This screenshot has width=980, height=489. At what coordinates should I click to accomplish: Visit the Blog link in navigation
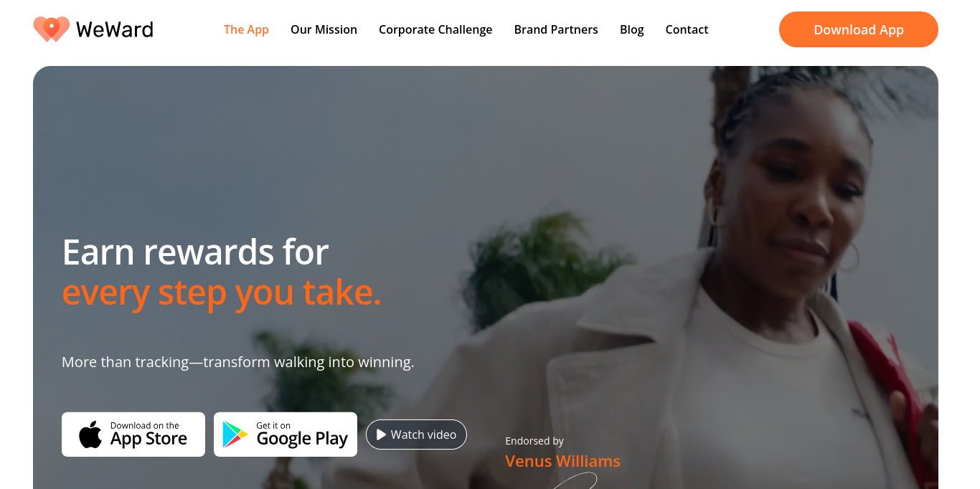pyautogui.click(x=632, y=29)
